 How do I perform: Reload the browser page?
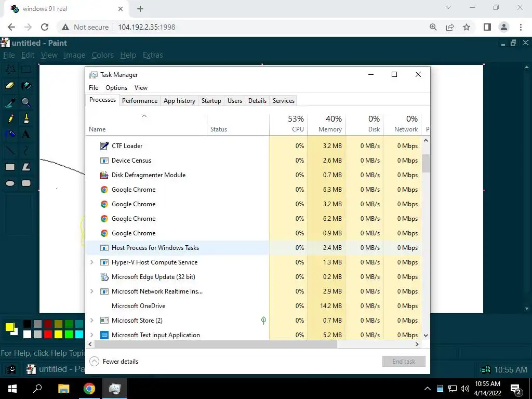[45, 27]
